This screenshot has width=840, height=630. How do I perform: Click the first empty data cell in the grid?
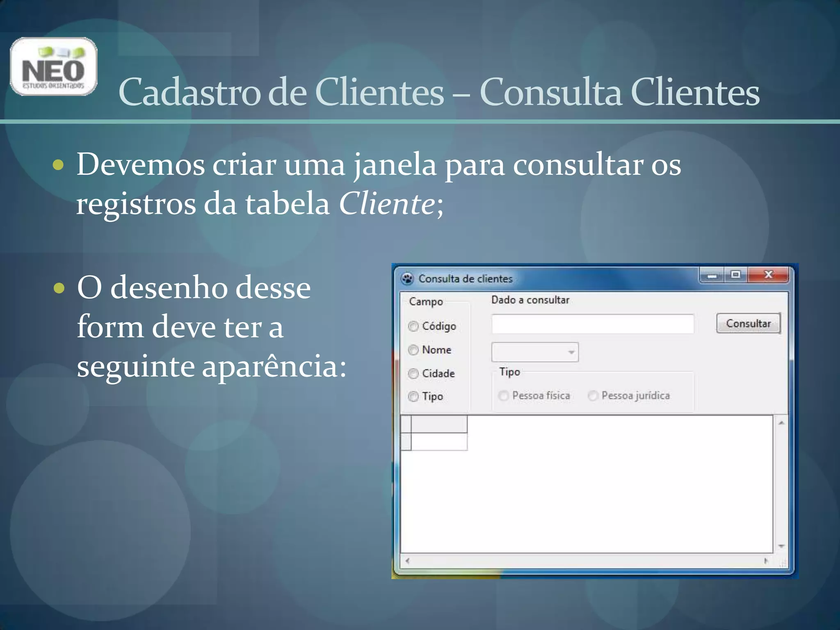(x=439, y=442)
